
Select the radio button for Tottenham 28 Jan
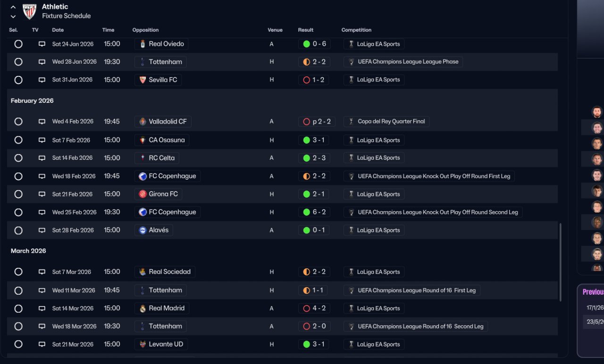[x=18, y=62]
